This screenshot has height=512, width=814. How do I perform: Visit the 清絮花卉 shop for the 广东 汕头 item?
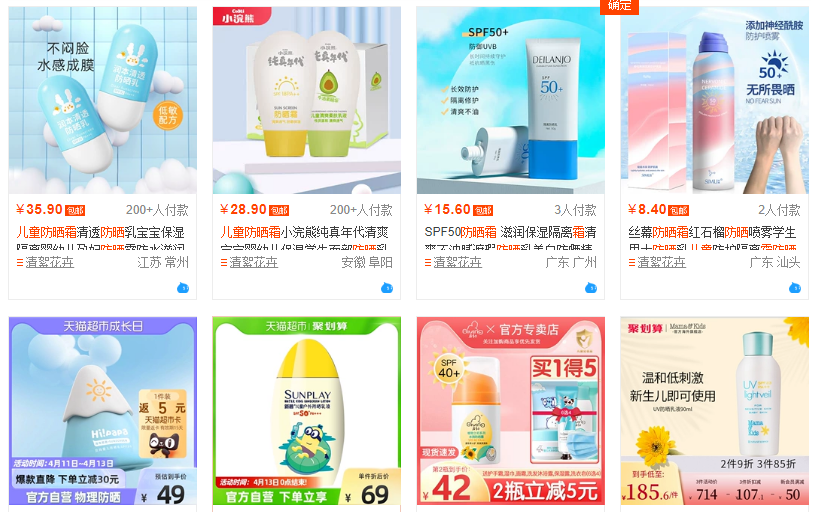(x=661, y=263)
